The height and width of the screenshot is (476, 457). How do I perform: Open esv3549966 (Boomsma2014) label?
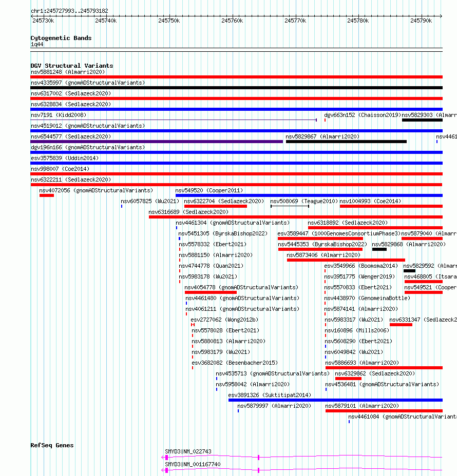pos(361,266)
